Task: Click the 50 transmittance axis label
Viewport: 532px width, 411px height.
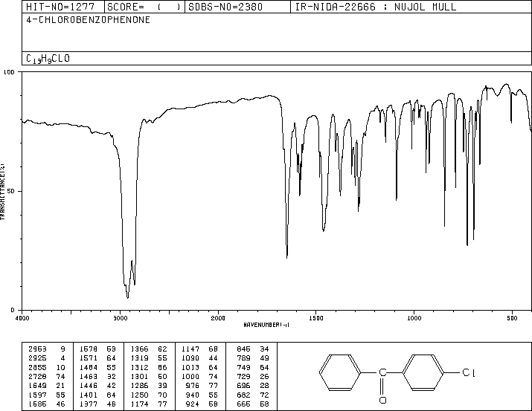Action: tap(11, 191)
